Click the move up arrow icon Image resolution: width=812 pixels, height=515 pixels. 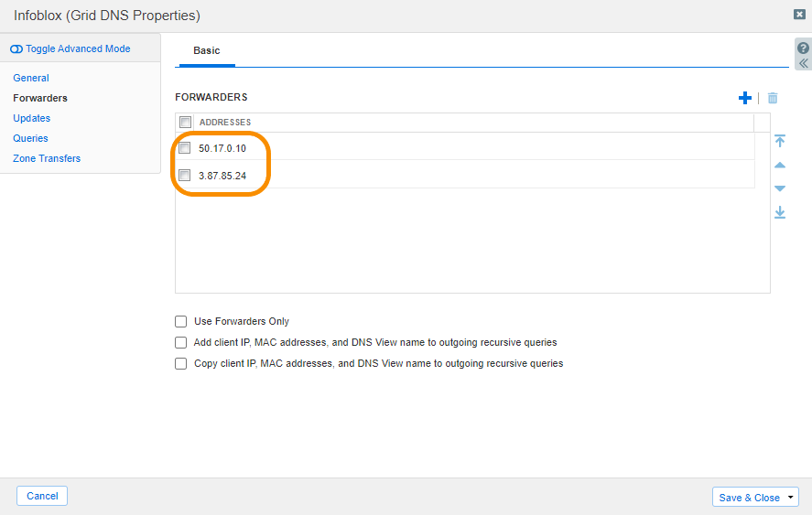pos(780,166)
